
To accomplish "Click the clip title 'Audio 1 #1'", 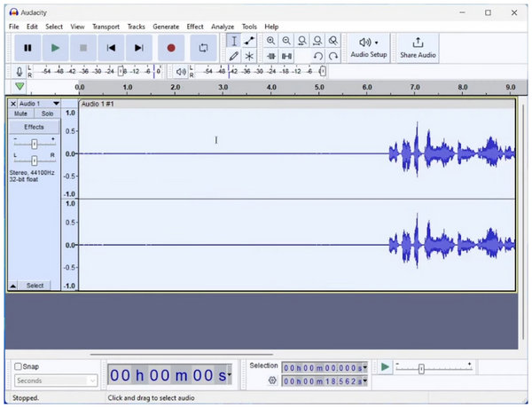I will (98, 104).
